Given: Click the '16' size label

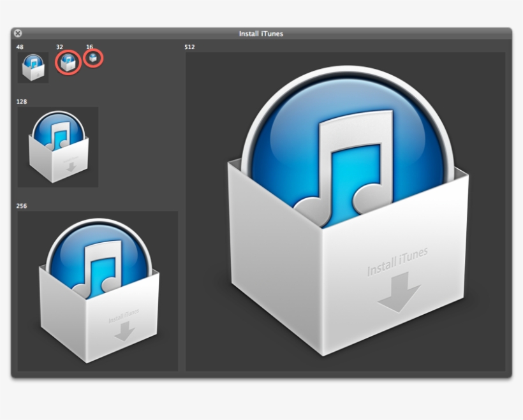Looking at the screenshot, I should [89, 47].
